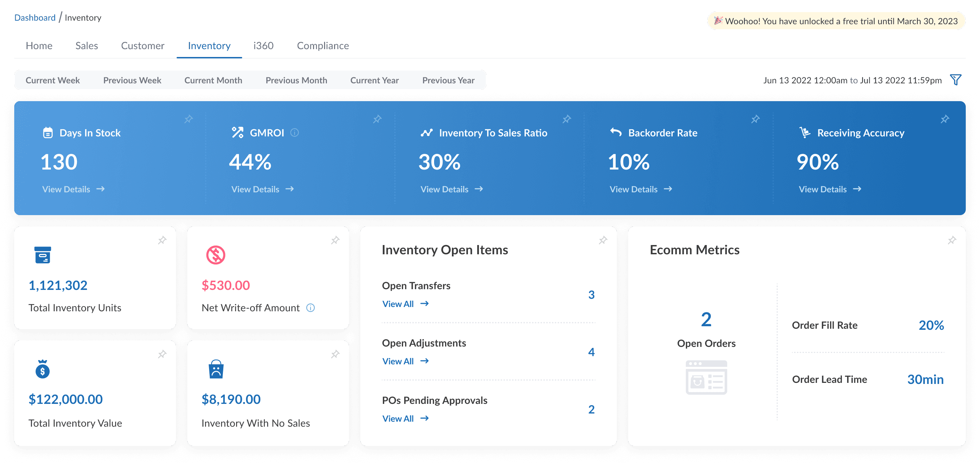Viewport: 980px width, 463px height.
Task: Click the money bag inventory value icon
Action: click(x=43, y=369)
